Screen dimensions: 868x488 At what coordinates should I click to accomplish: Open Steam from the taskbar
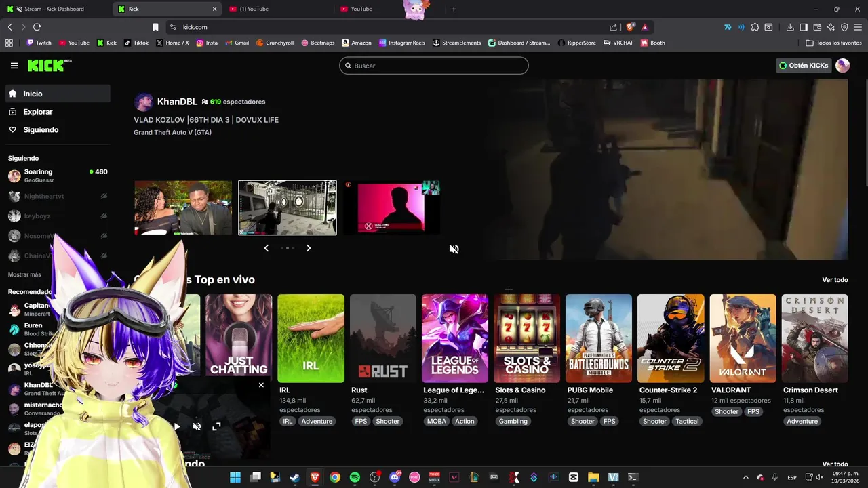click(x=295, y=477)
